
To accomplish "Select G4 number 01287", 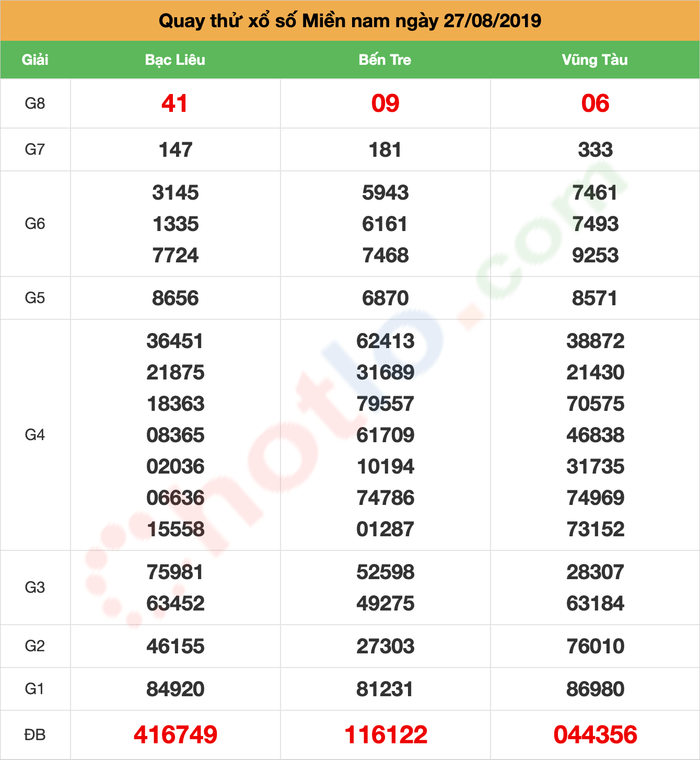I will (386, 529).
